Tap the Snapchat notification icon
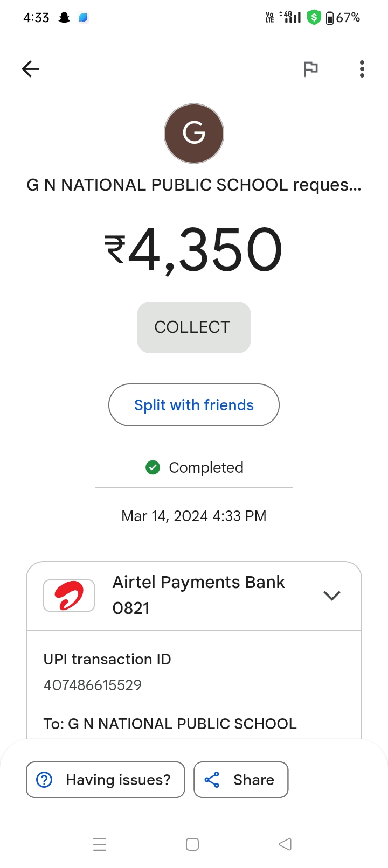 pyautogui.click(x=64, y=18)
